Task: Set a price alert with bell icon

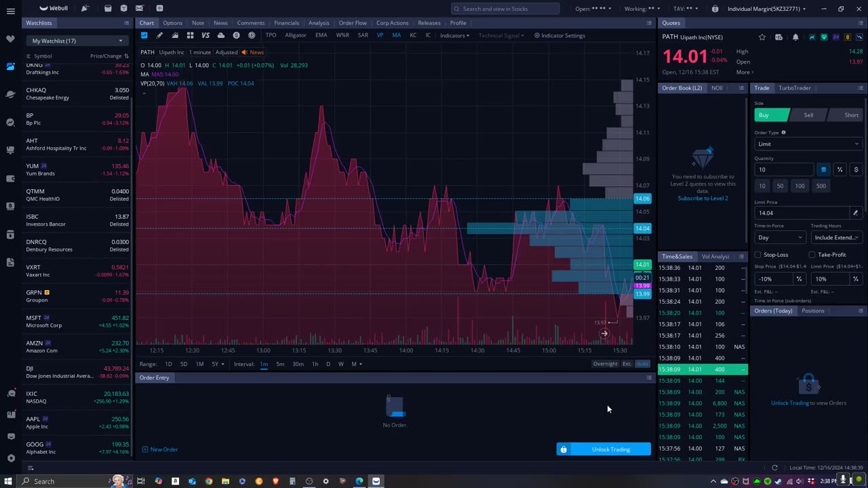Action: 795,37
